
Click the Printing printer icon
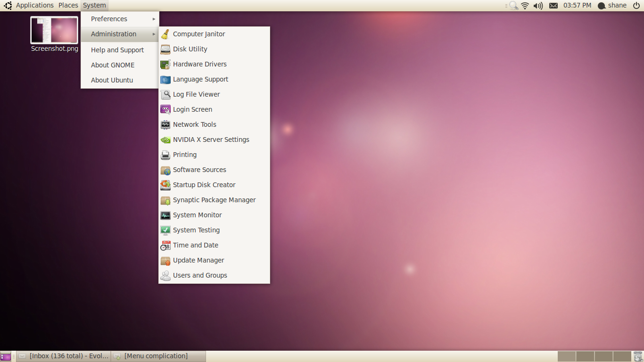pyautogui.click(x=165, y=155)
